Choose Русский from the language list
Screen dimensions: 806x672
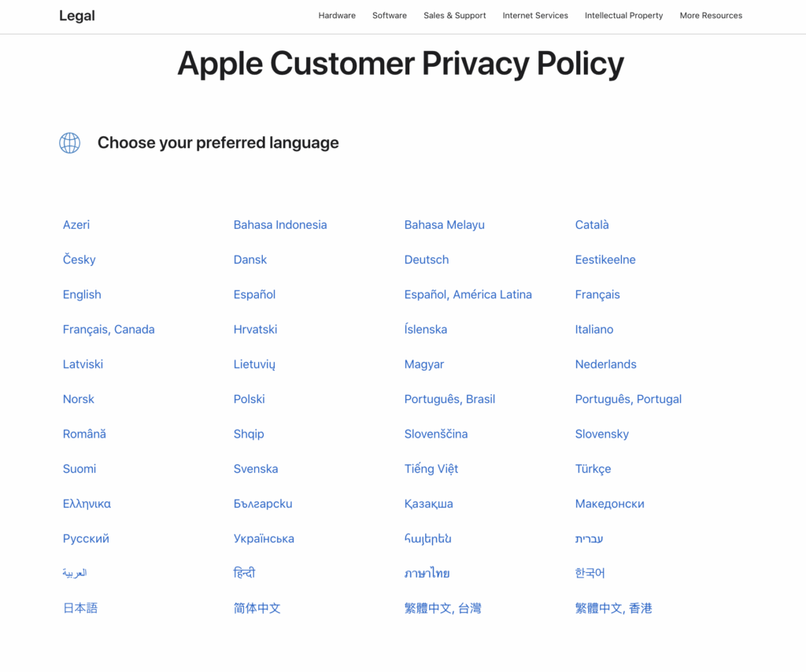coord(86,539)
